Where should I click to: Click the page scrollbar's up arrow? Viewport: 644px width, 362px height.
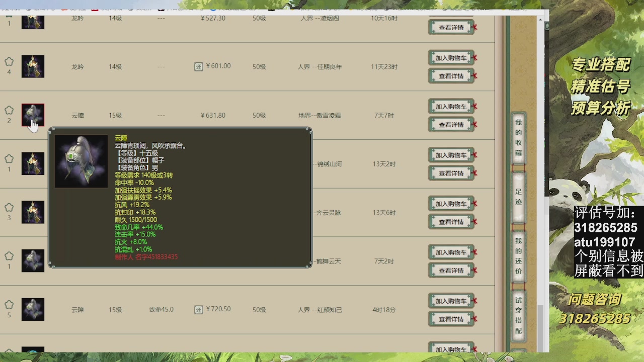click(x=540, y=21)
